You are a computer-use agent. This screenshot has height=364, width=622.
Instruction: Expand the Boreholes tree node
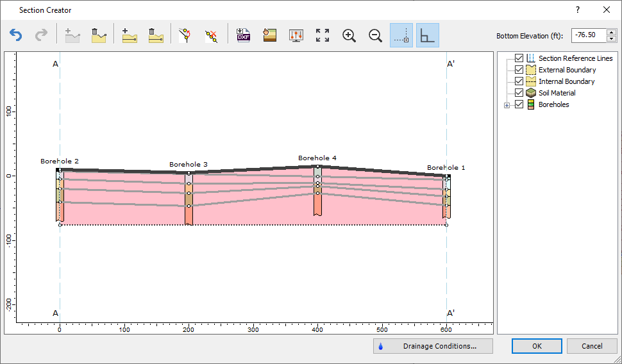[507, 106]
